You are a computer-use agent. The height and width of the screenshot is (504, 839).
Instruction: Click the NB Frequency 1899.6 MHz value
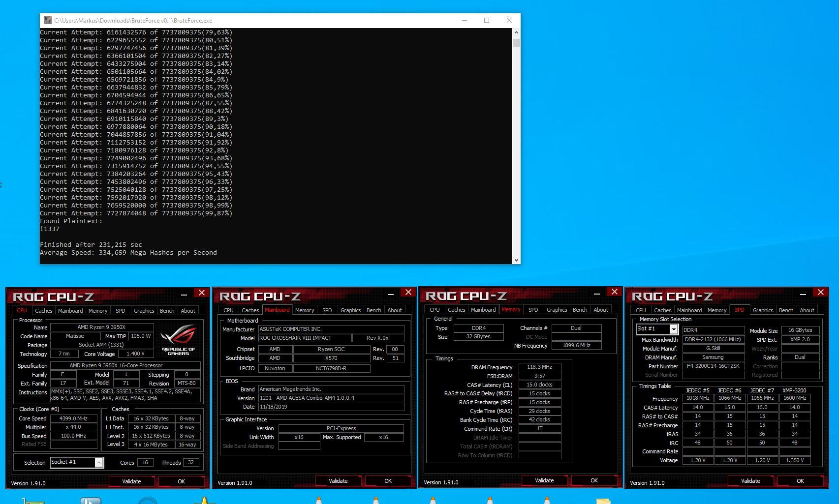click(576, 345)
